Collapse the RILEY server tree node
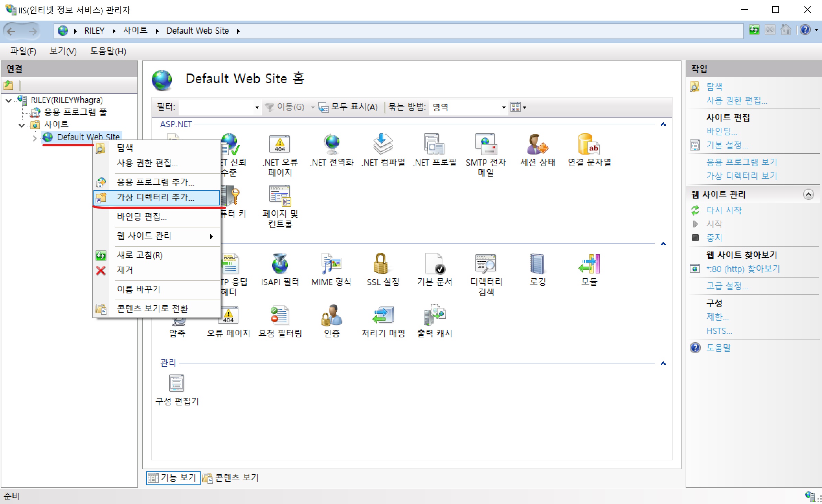This screenshot has height=504, width=822. click(x=9, y=100)
